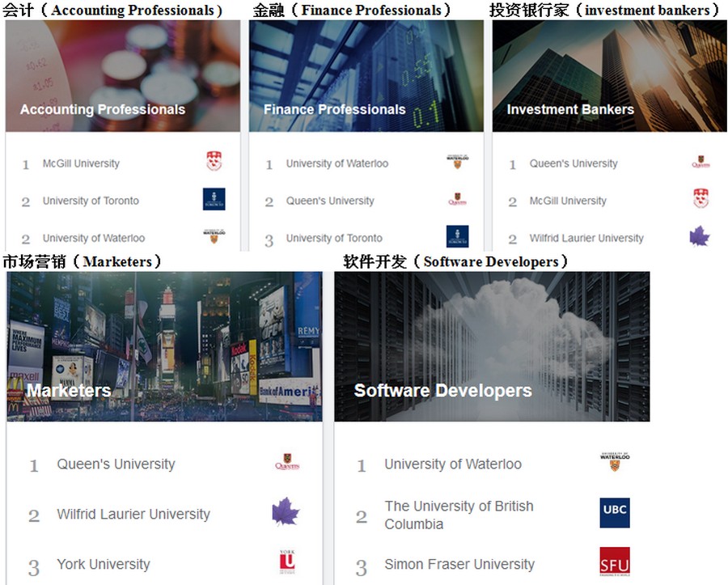Open Queen's University under Finance Professionals
This screenshot has height=585, width=728.
click(x=330, y=201)
